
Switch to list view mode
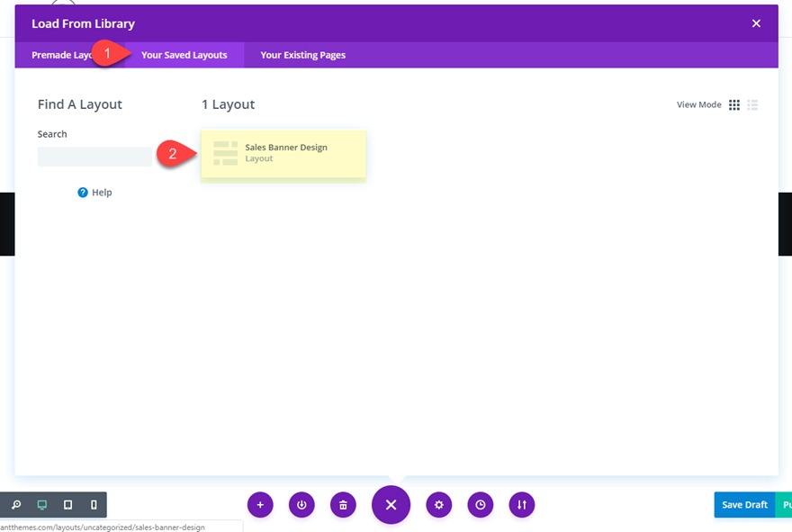coord(752,104)
